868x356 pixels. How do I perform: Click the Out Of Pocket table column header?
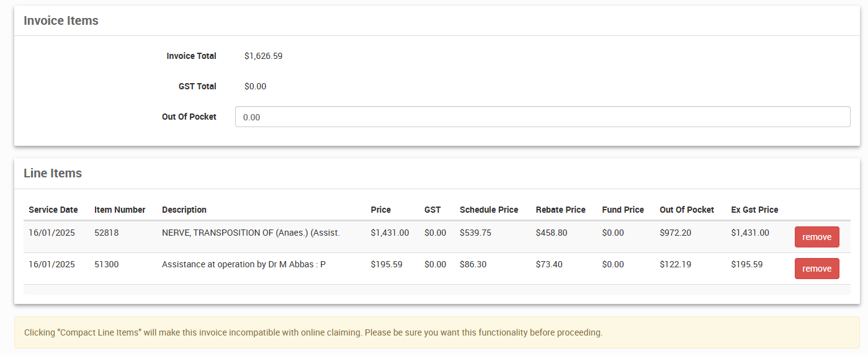pos(687,210)
